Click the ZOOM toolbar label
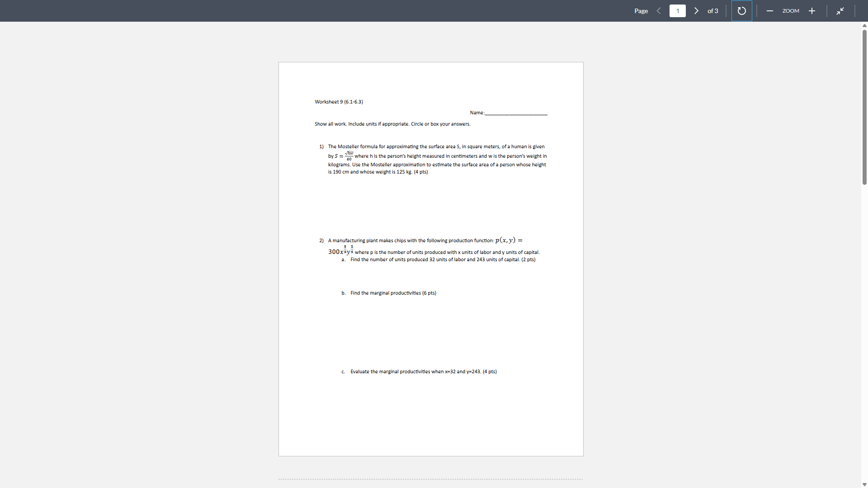The height and width of the screenshot is (488, 868). [x=791, y=11]
